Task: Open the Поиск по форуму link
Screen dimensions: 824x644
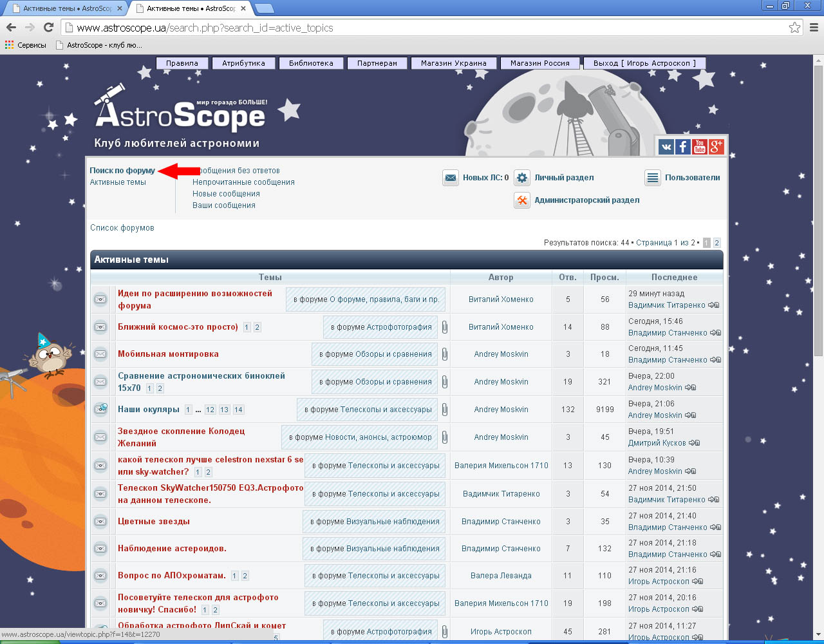Action: click(x=122, y=171)
